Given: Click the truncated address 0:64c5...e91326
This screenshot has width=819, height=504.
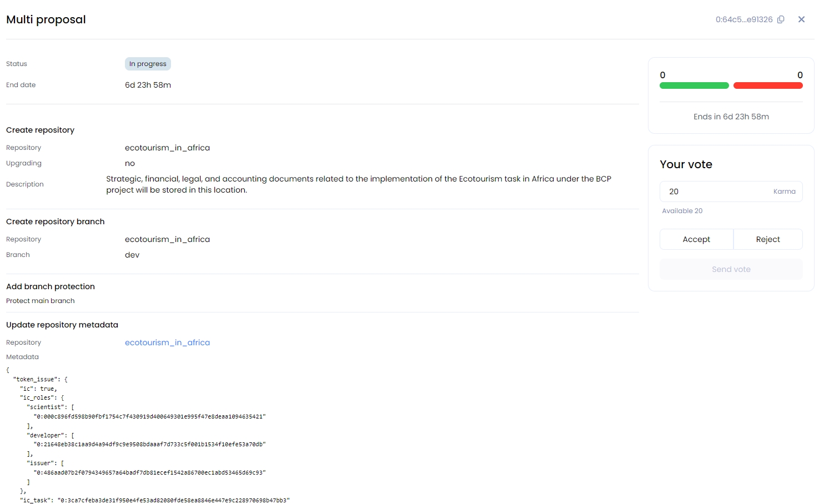Looking at the screenshot, I should [743, 19].
